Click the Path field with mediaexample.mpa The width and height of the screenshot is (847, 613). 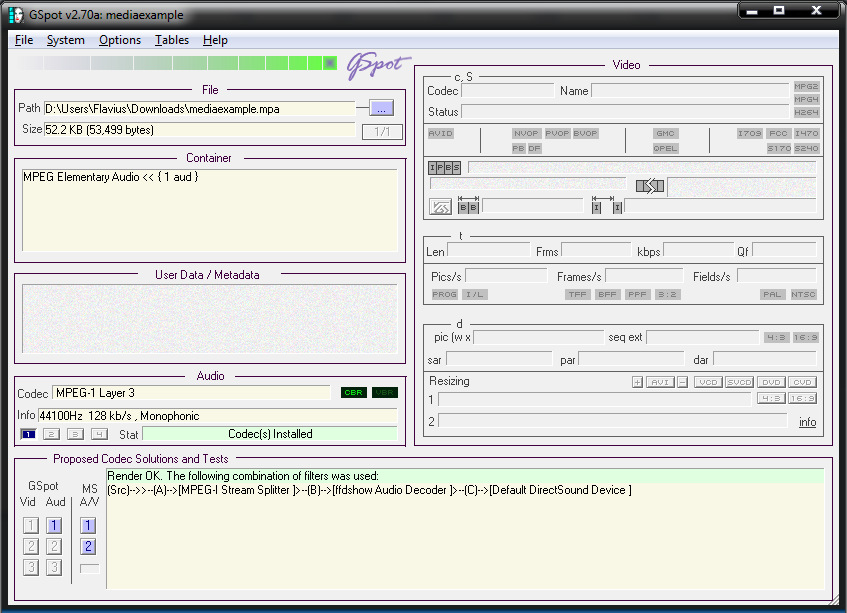[199, 109]
